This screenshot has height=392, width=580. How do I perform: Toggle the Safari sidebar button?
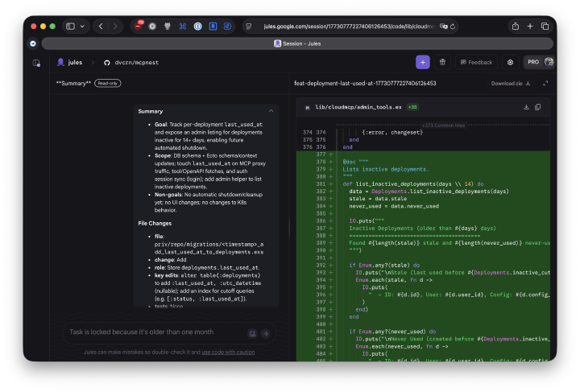tap(70, 27)
